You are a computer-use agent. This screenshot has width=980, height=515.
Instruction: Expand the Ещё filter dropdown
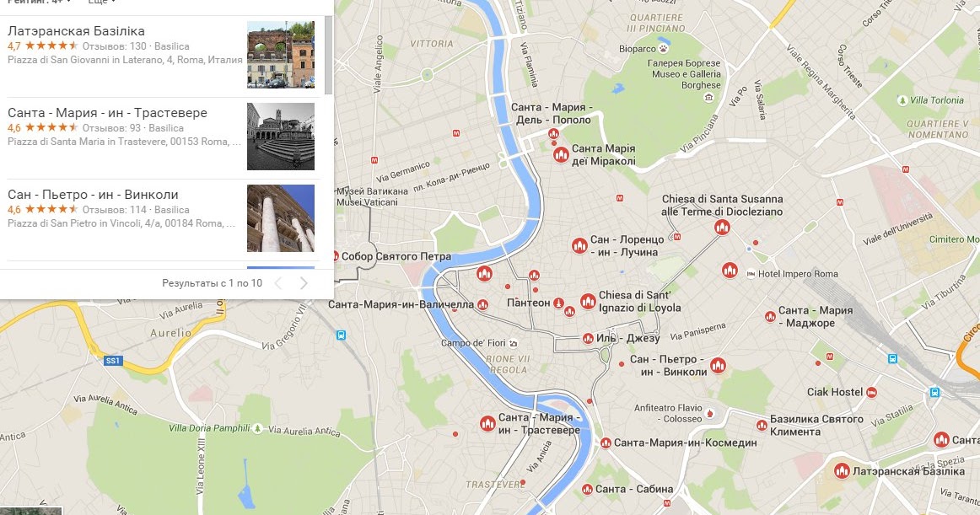point(101,2)
